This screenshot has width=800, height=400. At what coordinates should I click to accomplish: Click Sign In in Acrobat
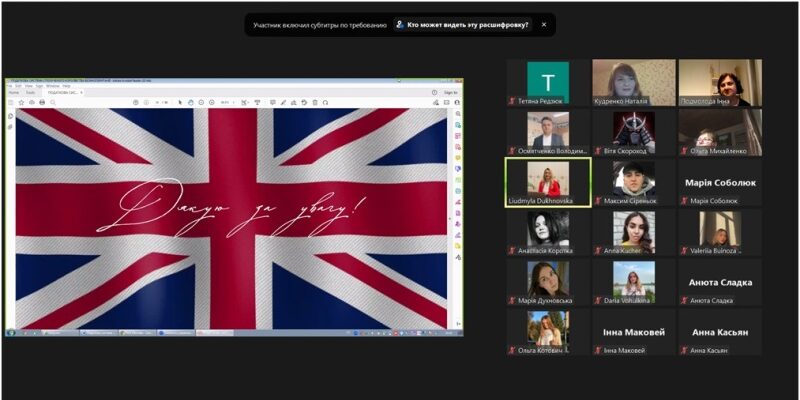point(451,92)
